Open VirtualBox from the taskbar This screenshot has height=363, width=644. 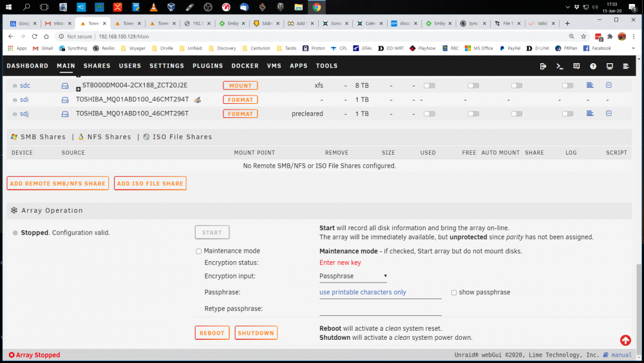(x=171, y=7)
